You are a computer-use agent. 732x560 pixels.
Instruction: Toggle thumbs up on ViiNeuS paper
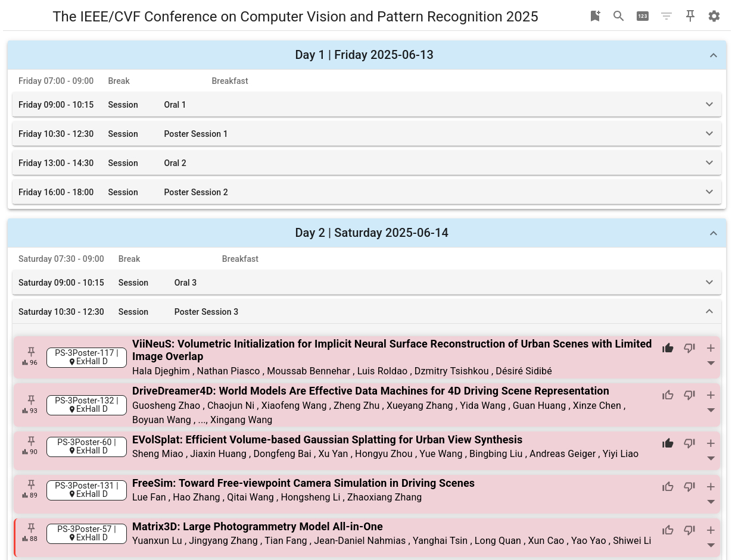(668, 348)
